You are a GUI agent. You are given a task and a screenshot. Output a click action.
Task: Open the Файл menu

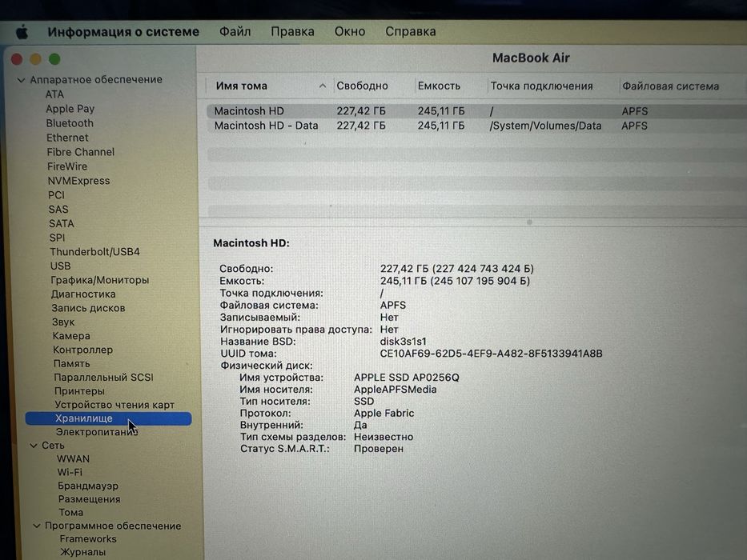click(235, 31)
